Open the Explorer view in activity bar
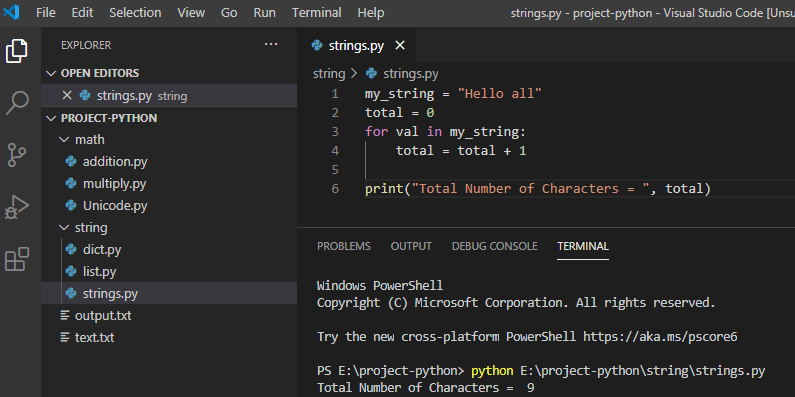The image size is (795, 397). pos(17,51)
